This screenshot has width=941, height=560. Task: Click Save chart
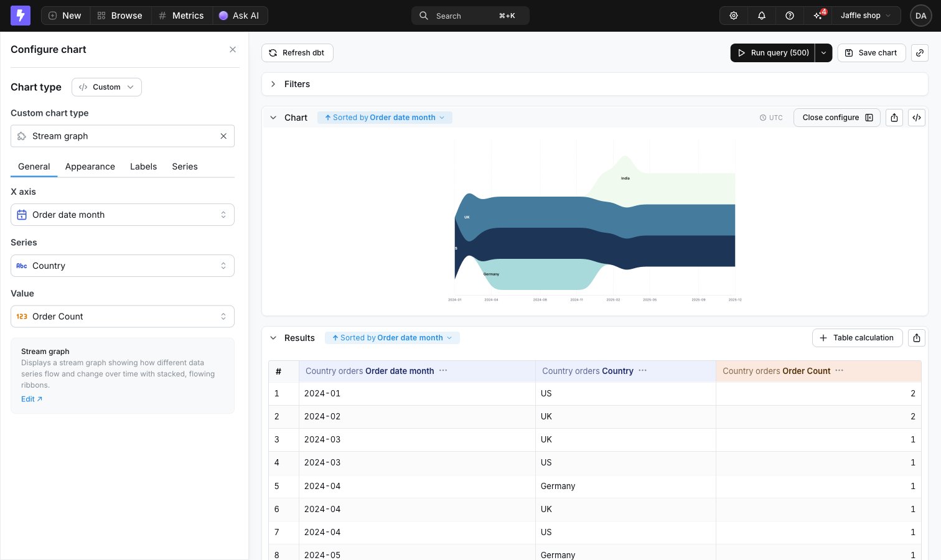[x=871, y=53]
